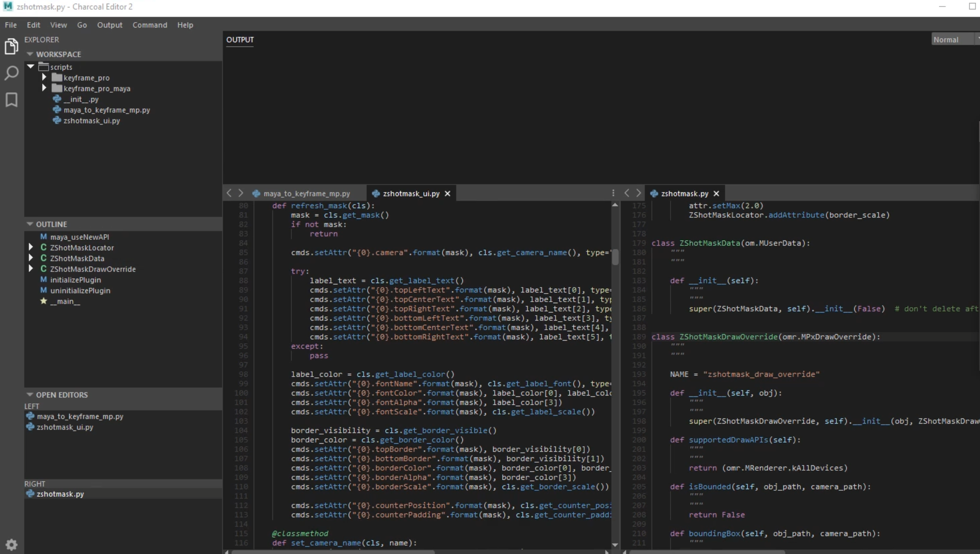Image resolution: width=980 pixels, height=554 pixels.
Task: Collapse the OUTLINE section
Action: 30,224
